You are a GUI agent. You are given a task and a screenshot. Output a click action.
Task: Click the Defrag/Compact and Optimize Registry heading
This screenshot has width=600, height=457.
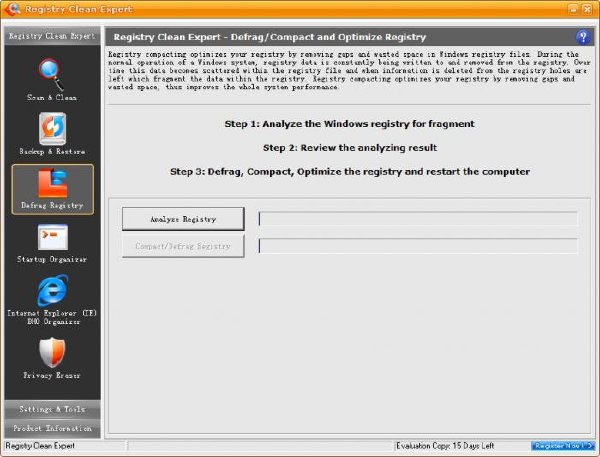click(270, 37)
